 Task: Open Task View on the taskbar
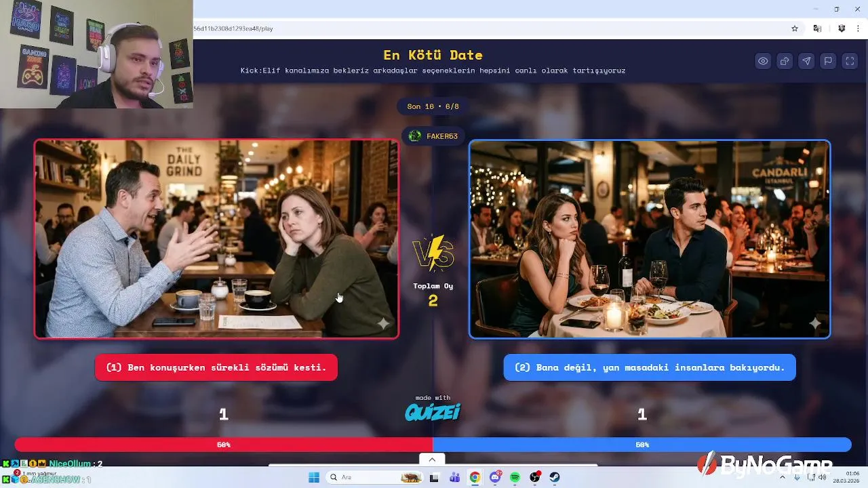point(434,477)
